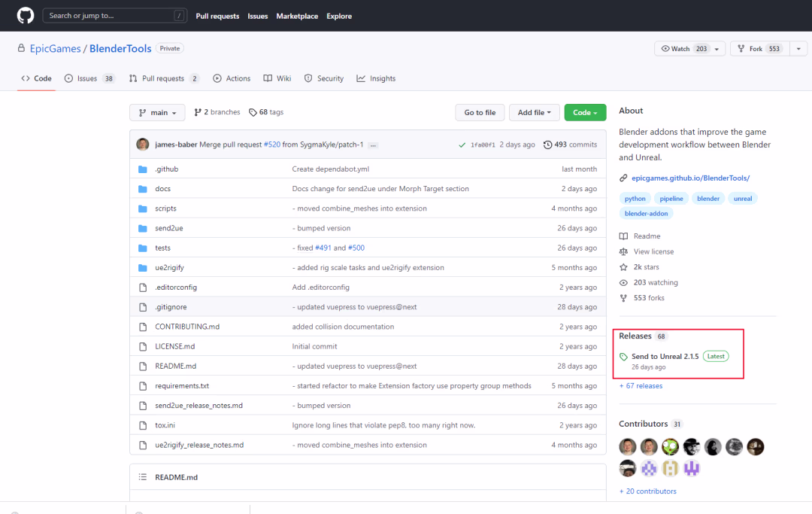This screenshot has width=812, height=514.
Task: Click the green alien contributor avatar
Action: pyautogui.click(x=670, y=446)
